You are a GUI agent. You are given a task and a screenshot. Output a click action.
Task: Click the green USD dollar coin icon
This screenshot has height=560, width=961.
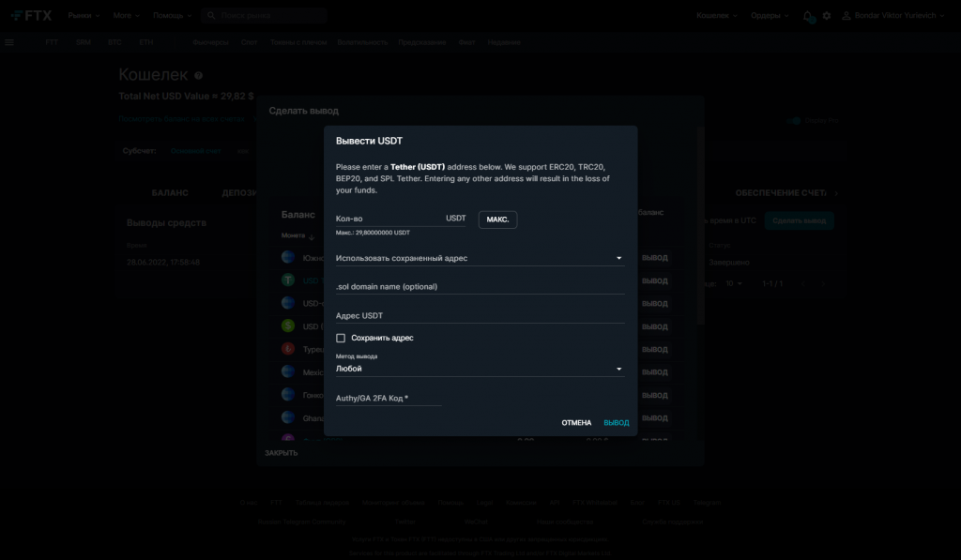(288, 325)
